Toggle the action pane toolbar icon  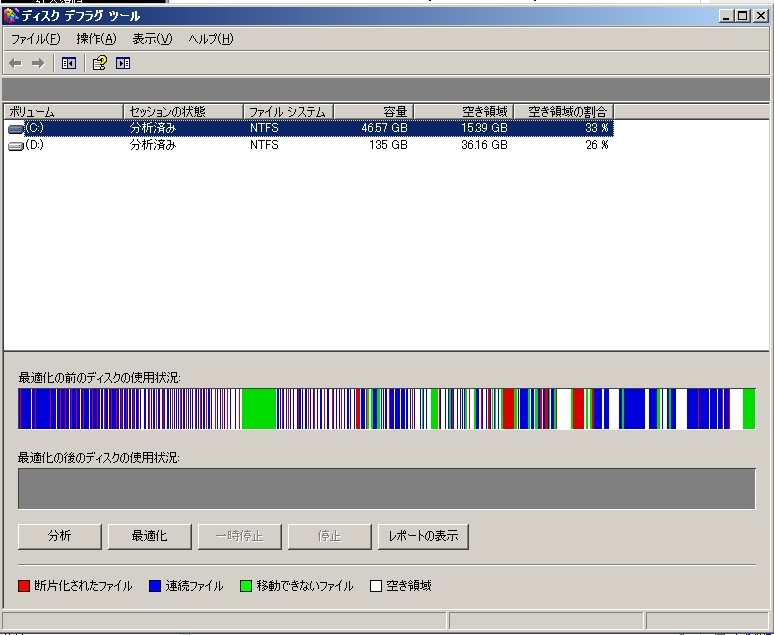123,63
